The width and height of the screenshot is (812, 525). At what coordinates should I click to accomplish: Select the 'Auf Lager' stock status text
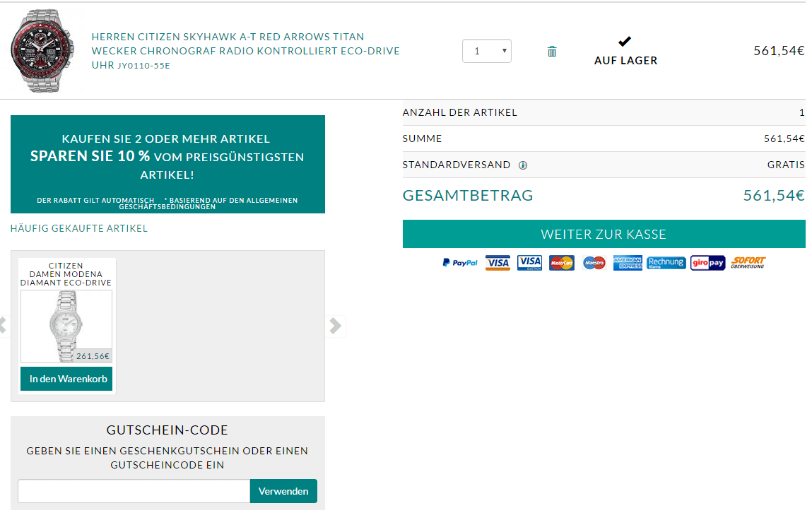[625, 61]
